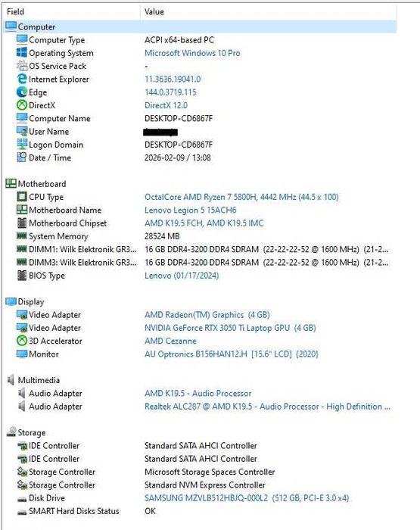Click the OS Service Pack gear icon

point(22,66)
